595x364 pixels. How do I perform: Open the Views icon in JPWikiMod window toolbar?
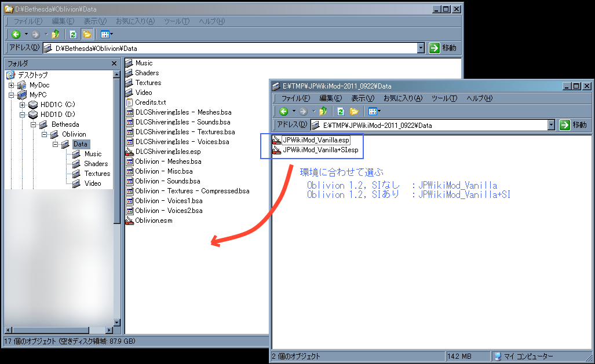373,111
